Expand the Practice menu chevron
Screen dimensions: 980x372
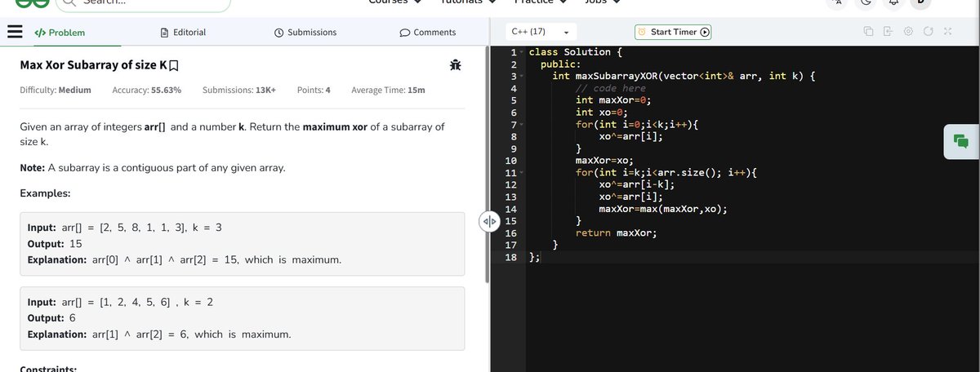coord(563,2)
